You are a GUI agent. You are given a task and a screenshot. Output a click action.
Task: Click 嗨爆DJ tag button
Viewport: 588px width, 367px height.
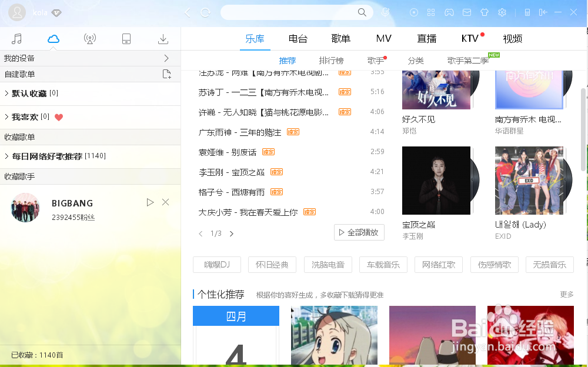(x=217, y=265)
